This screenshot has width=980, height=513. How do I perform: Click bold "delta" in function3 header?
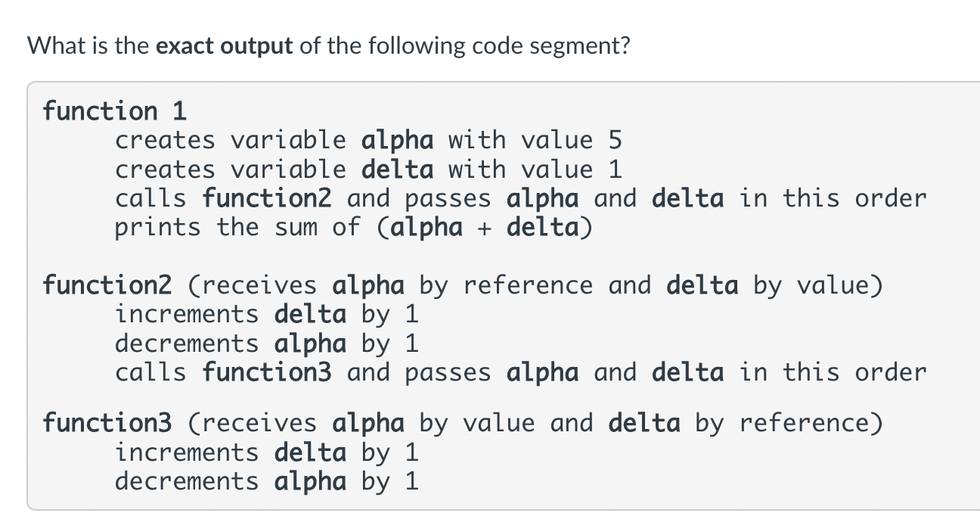[644, 423]
